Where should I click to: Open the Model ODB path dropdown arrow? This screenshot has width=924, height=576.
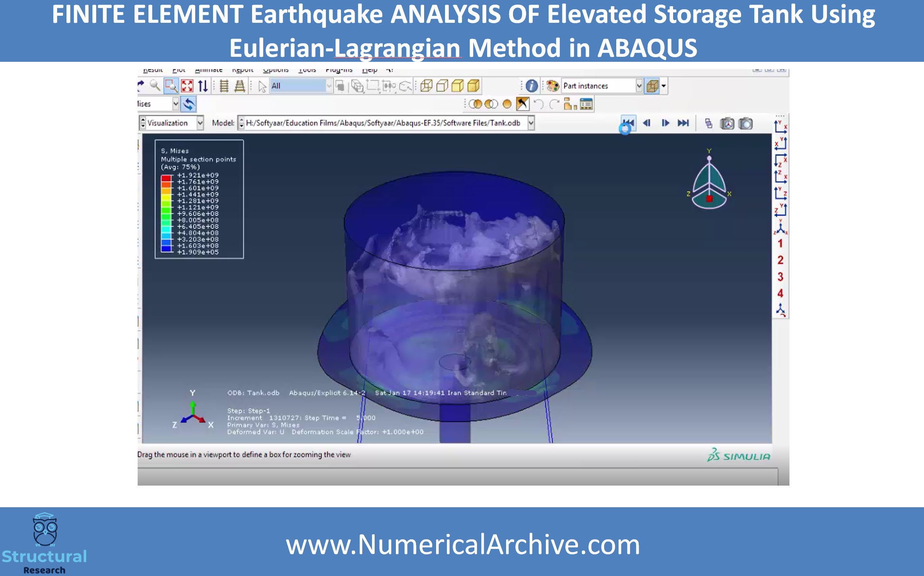[531, 123]
